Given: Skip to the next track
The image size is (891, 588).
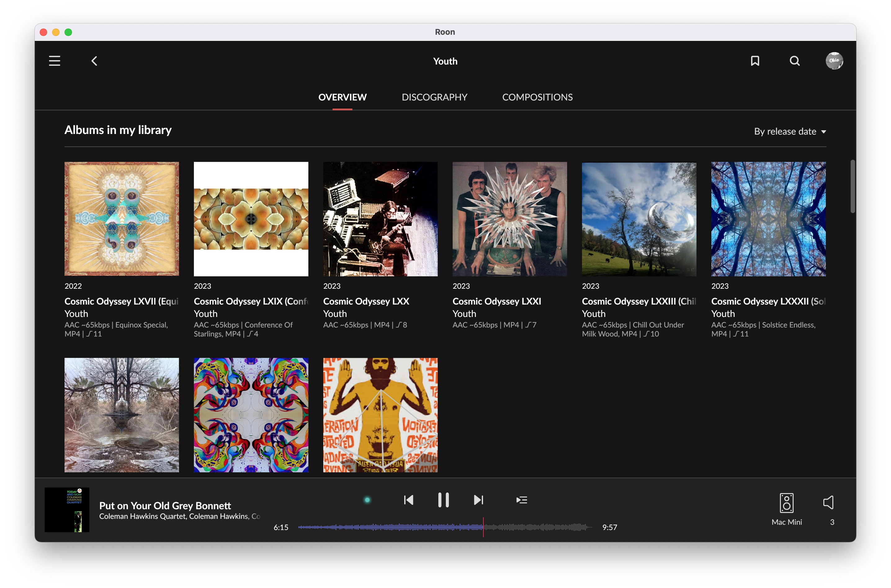Looking at the screenshot, I should (478, 500).
